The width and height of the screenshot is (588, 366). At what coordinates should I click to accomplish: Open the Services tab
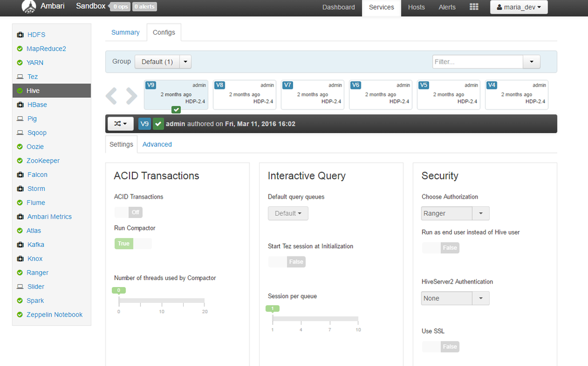[381, 7]
